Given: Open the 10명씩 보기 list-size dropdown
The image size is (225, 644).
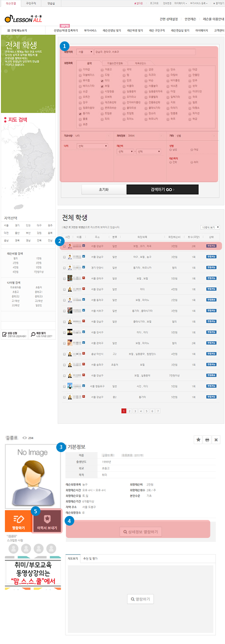Looking at the screenshot, I should (x=210, y=227).
